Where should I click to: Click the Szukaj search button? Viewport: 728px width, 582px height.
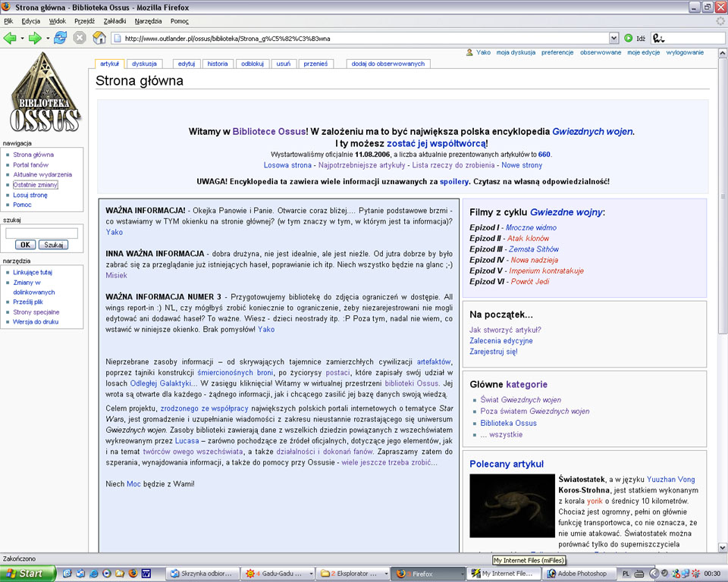click(53, 245)
